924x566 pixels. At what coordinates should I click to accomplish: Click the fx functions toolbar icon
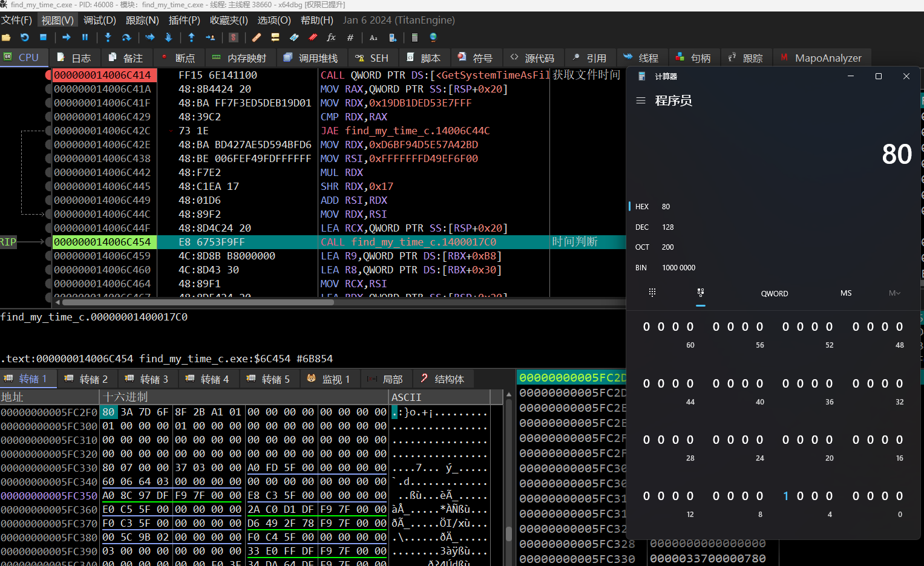coord(331,37)
